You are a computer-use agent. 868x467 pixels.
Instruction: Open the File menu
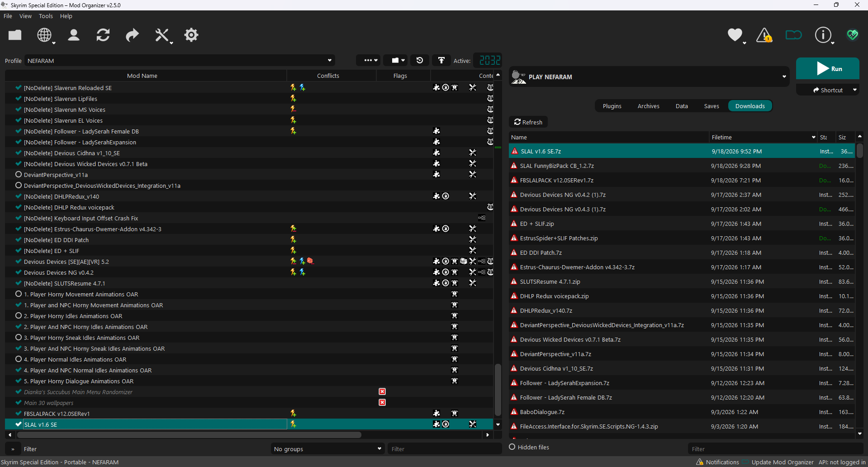tap(8, 16)
